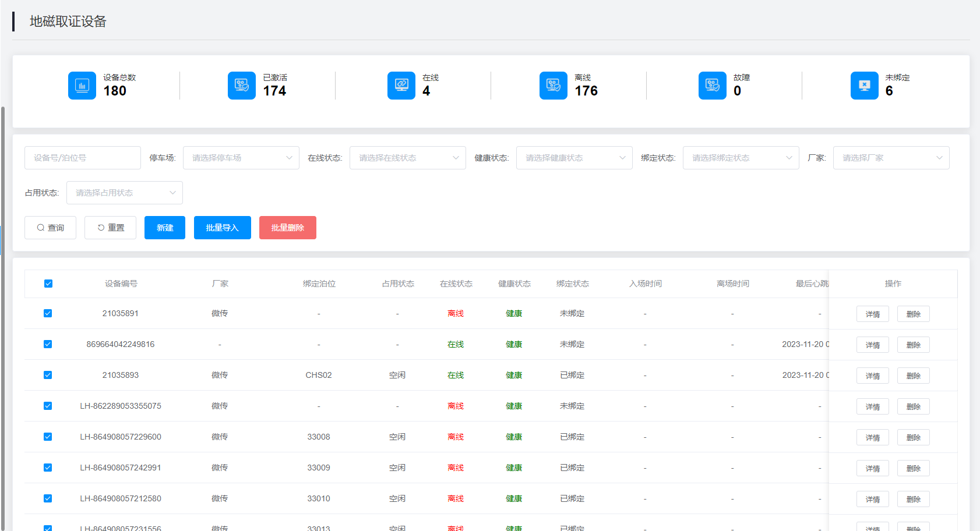This screenshot has width=980, height=531.
Task: Click the 未绑定 device icon
Action: click(x=865, y=86)
